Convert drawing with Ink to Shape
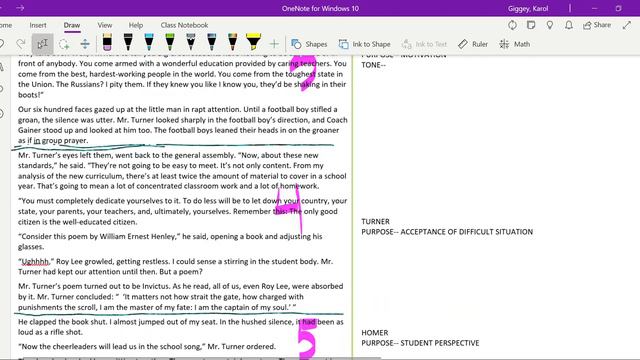 [364, 44]
